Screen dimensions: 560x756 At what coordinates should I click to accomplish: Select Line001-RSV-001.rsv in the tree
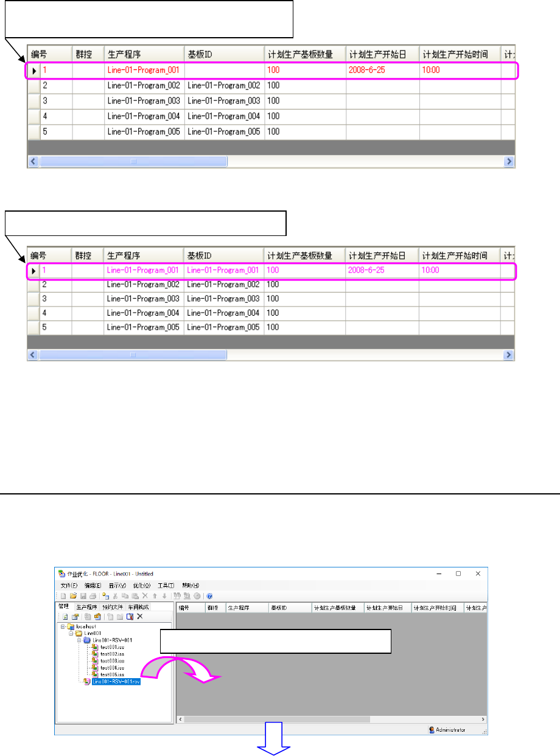click(116, 682)
